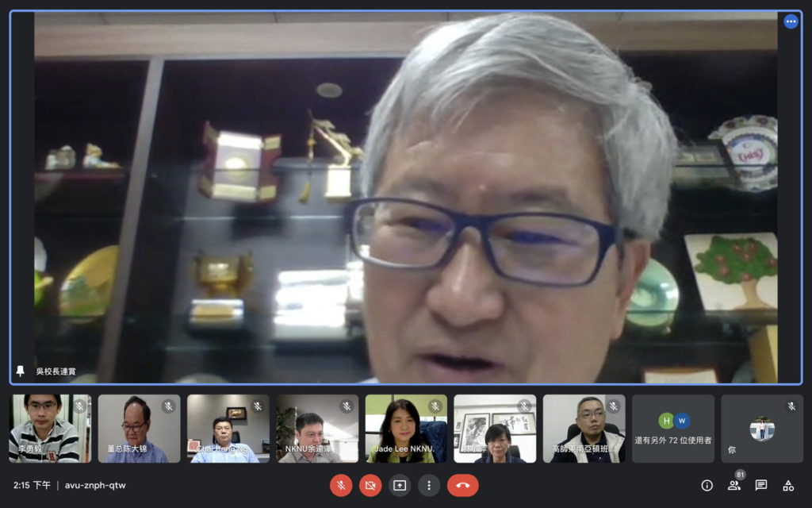Turn on the camera
Viewport: 812px width, 508px height.
point(370,486)
